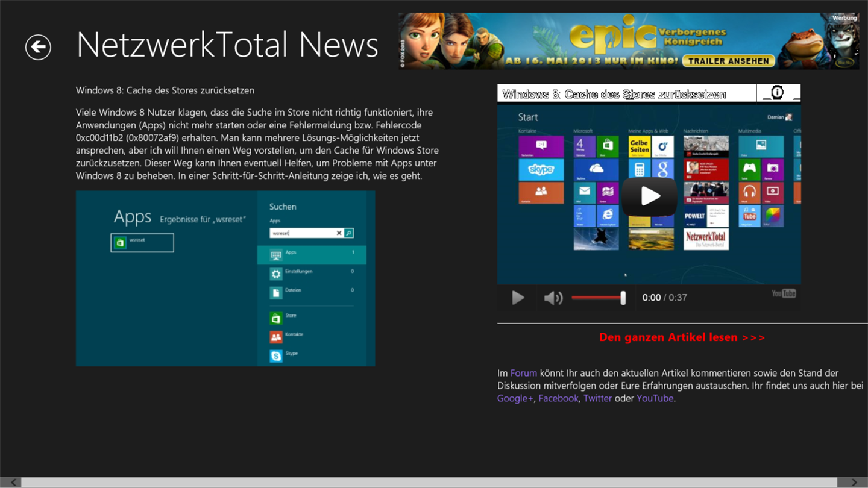The image size is (868, 488).
Task: Adjust the red video volume slider
Action: (x=599, y=298)
